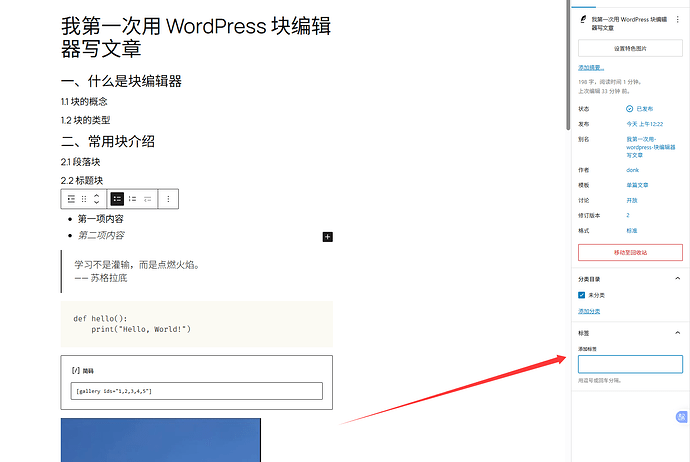690x462 pixels.
Task: Click the black plus add block button
Action: click(x=327, y=237)
